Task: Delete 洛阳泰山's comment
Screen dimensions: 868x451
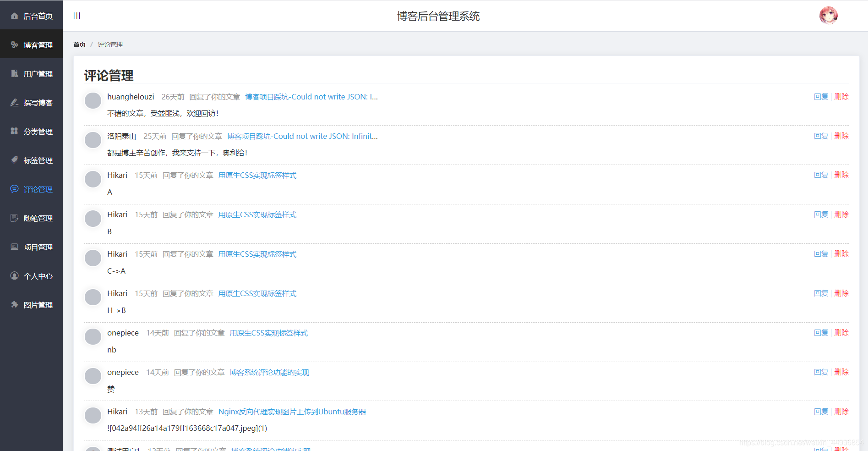Action: click(841, 136)
